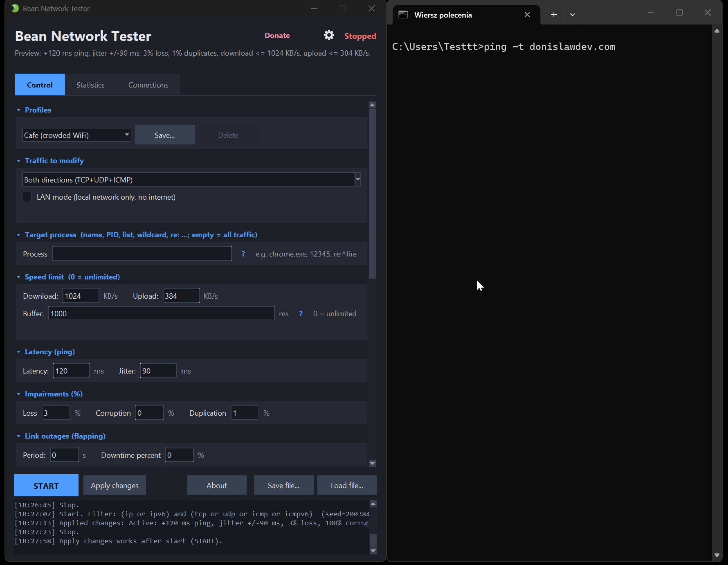
Task: Click the Stopped status label
Action: [x=360, y=36]
